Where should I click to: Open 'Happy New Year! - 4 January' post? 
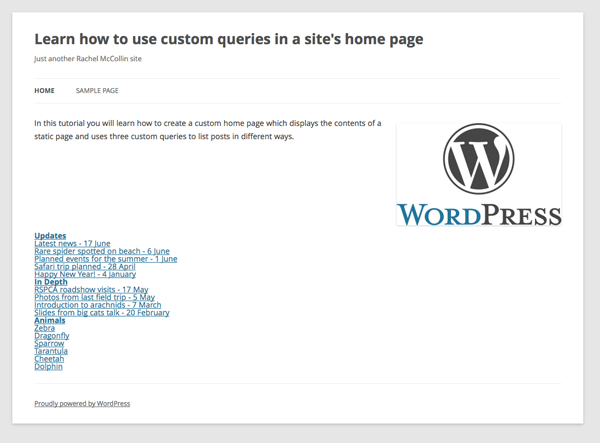pos(85,274)
